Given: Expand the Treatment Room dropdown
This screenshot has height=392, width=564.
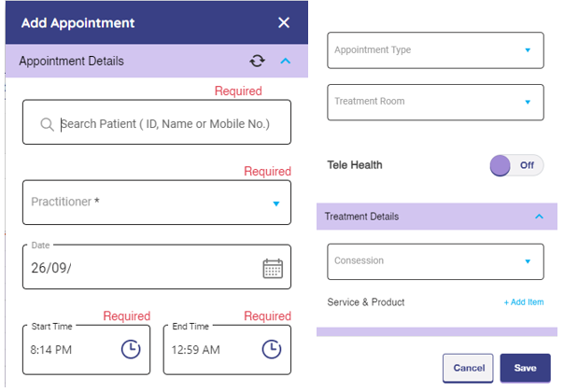Looking at the screenshot, I should [x=528, y=102].
